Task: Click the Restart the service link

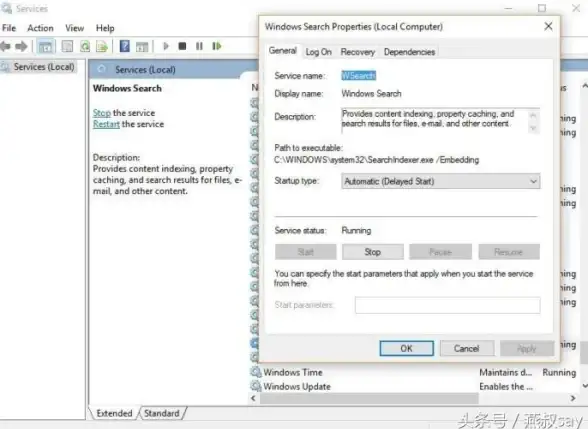Action: point(128,124)
